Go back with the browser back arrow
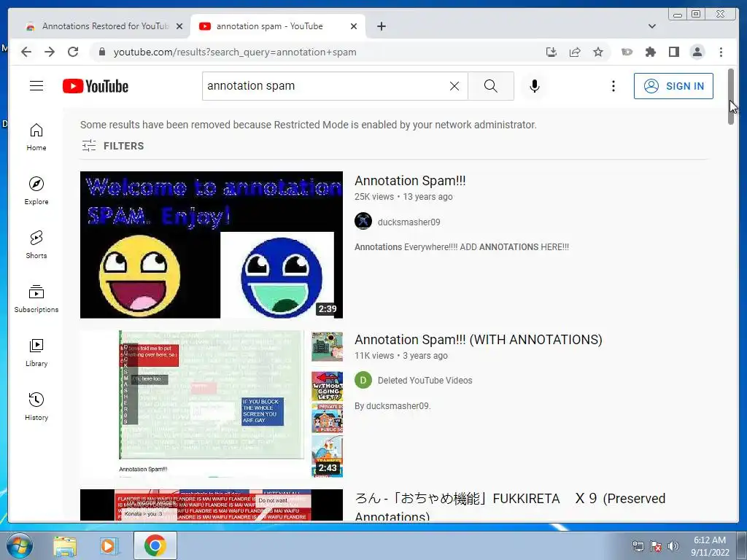Viewport: 747px width, 560px height. pyautogui.click(x=26, y=52)
